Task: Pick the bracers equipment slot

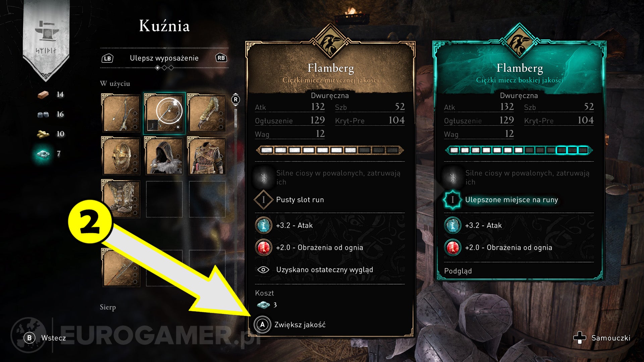Action: point(207,113)
